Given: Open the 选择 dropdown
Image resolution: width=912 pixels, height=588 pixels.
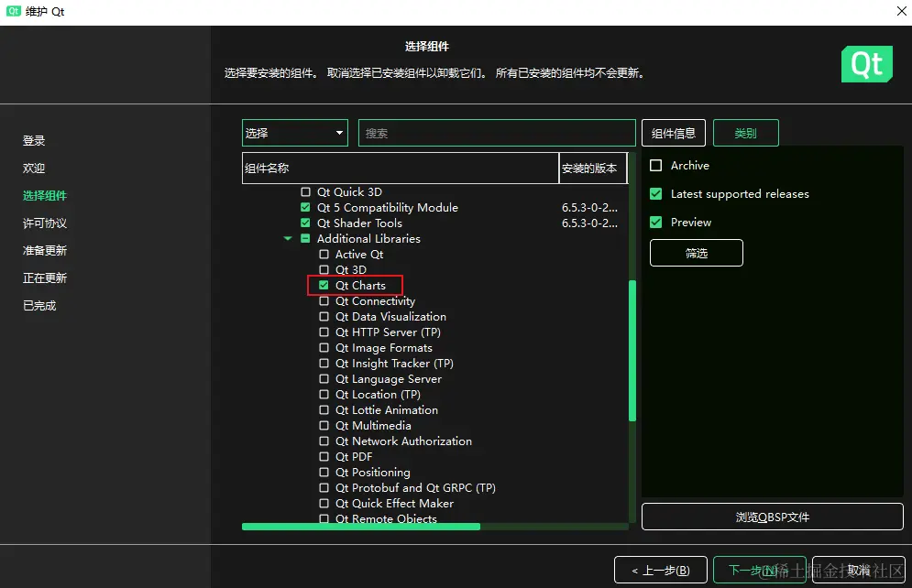Looking at the screenshot, I should [x=295, y=133].
